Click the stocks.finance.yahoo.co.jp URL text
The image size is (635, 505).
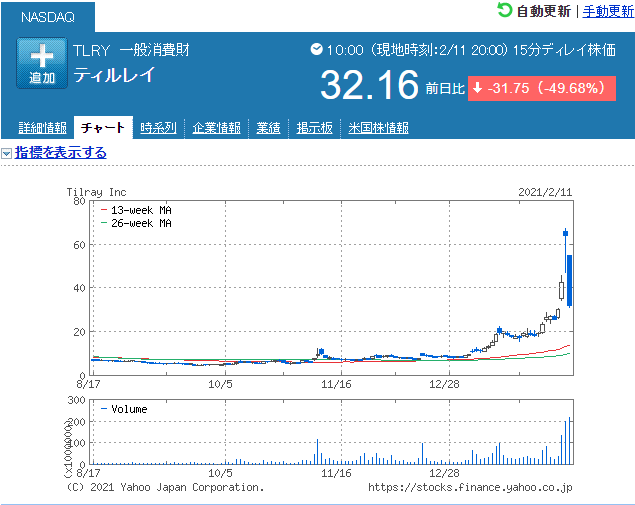click(x=470, y=487)
